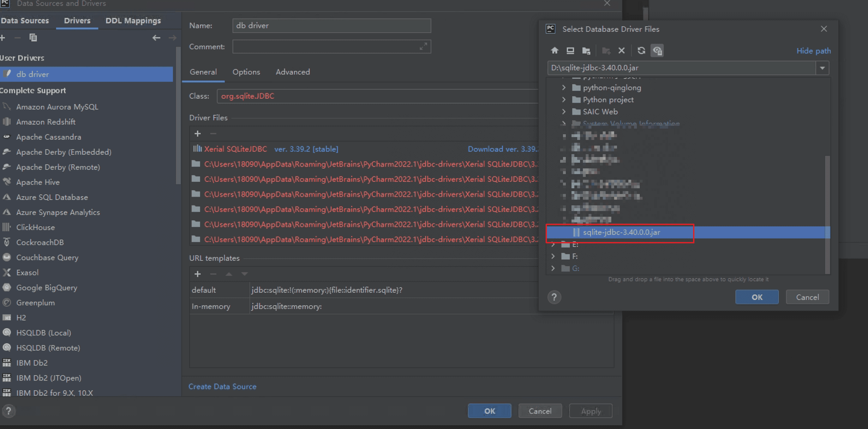
Task: Open help in the file chooser dialog
Action: (x=554, y=297)
